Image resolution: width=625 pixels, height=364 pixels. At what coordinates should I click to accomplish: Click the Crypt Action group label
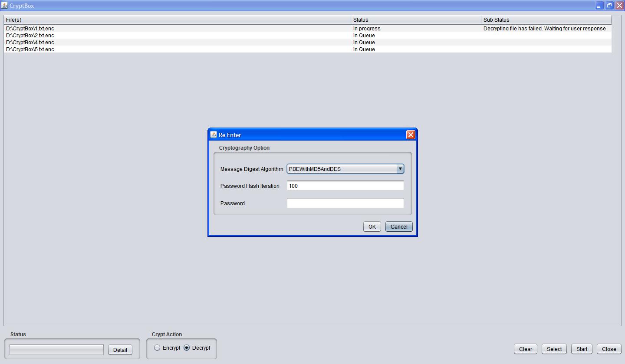point(167,334)
